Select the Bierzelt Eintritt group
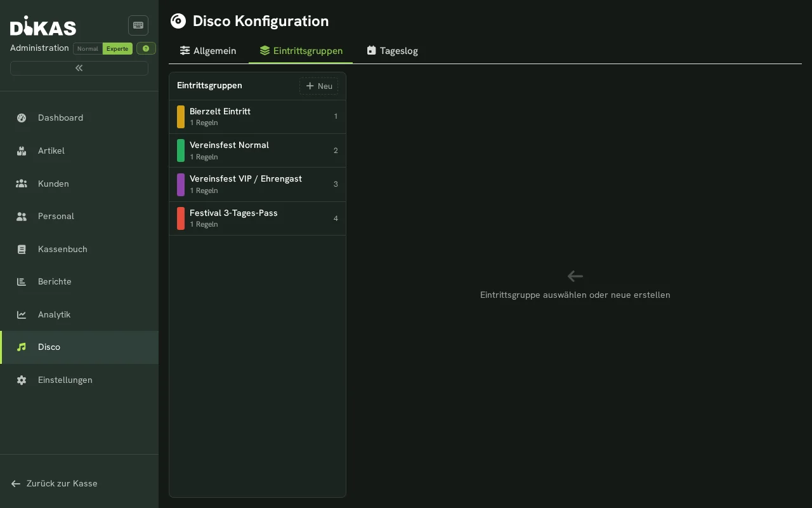This screenshot has width=812, height=508. [258, 117]
